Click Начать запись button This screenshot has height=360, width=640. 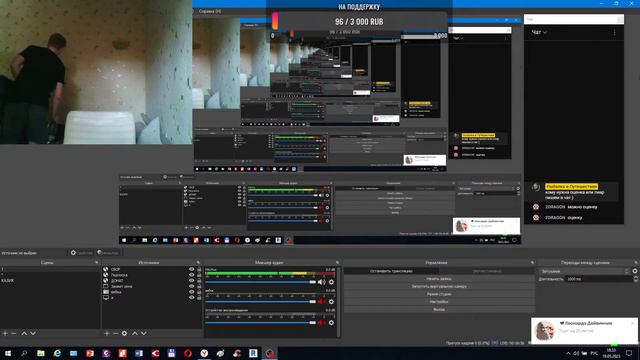pyautogui.click(x=439, y=279)
